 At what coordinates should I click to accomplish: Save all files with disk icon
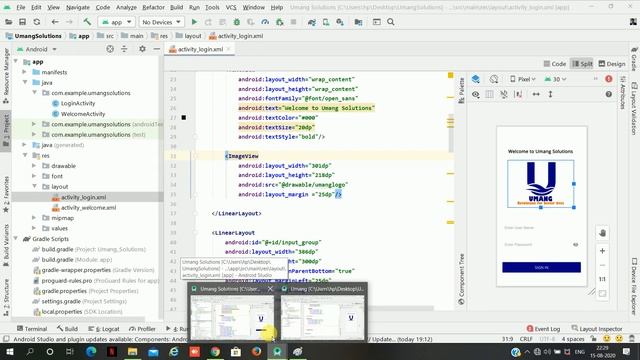coord(22,22)
